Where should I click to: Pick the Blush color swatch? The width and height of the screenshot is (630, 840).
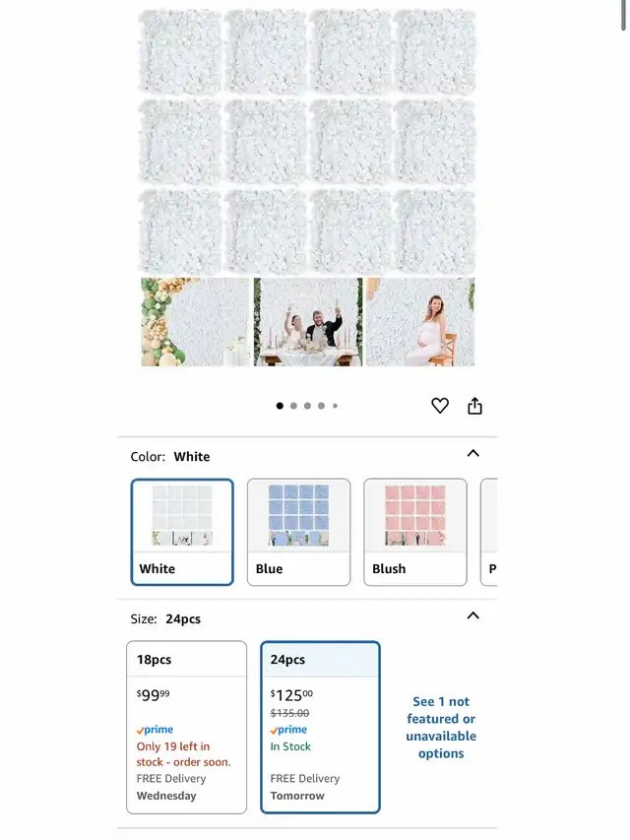(x=415, y=532)
